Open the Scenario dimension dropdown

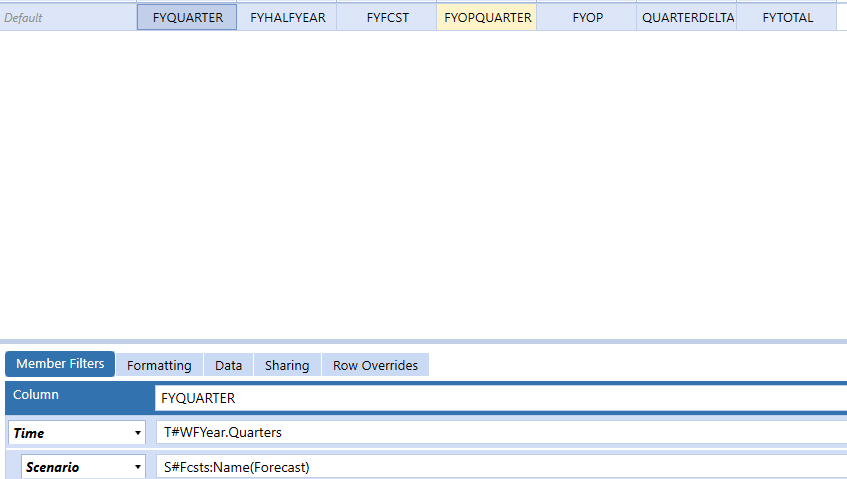138,467
